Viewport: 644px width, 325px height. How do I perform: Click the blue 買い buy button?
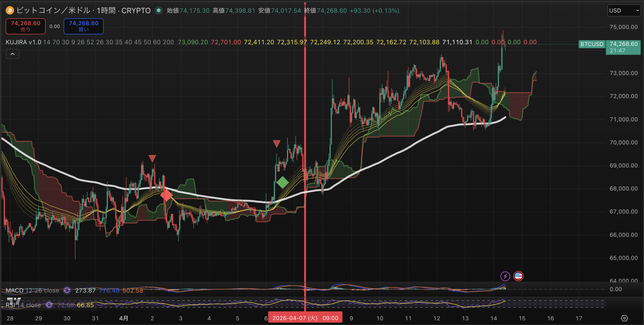click(x=84, y=26)
